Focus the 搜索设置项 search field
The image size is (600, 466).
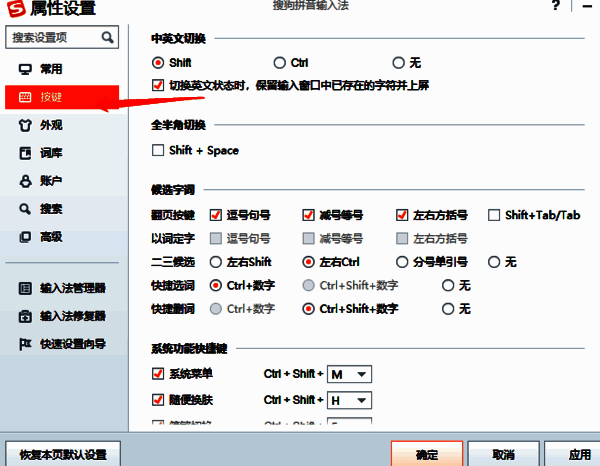click(x=62, y=37)
